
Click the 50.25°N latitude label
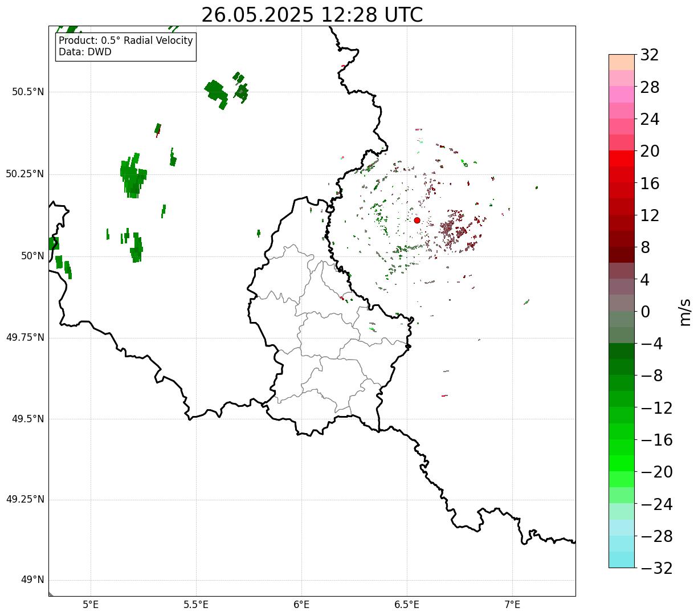25,174
